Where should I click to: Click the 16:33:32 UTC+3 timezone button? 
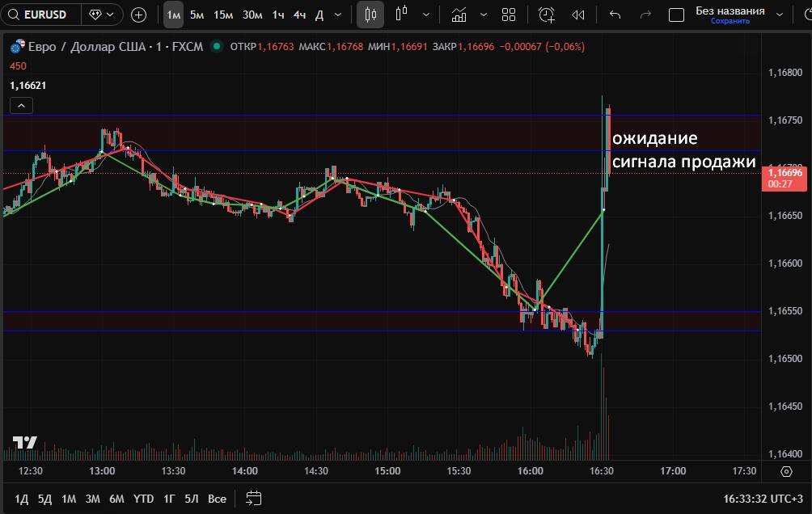point(763,499)
